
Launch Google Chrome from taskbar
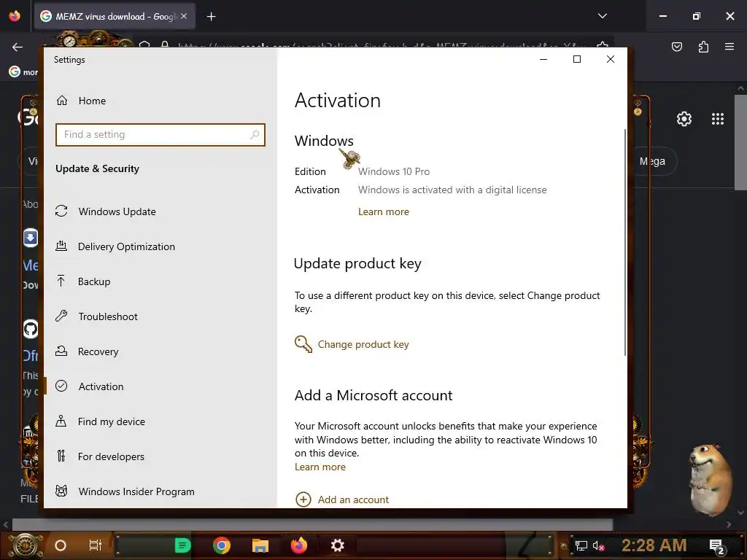pos(222,545)
